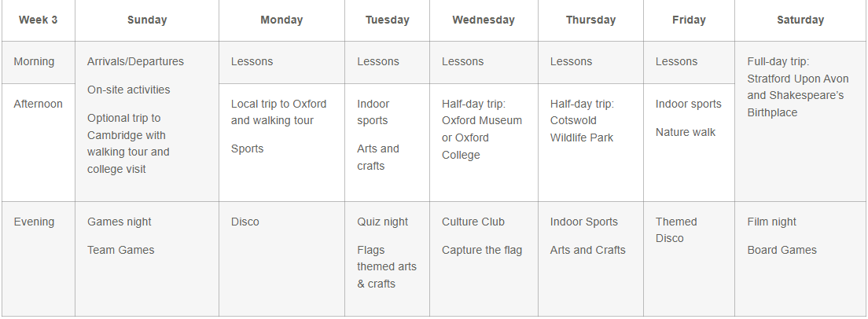Select the Stratford Upon Avon full-day trip
The width and height of the screenshot is (868, 319).
[x=796, y=87]
